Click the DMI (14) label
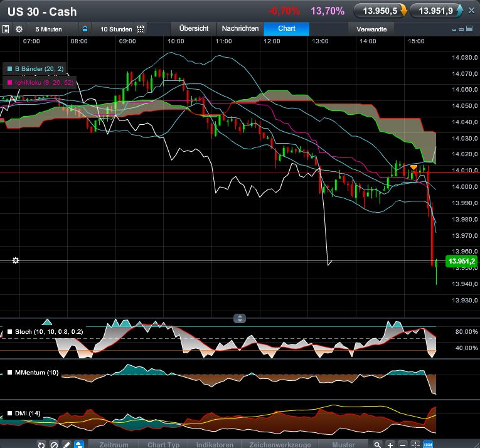The image size is (480, 448). 28,413
